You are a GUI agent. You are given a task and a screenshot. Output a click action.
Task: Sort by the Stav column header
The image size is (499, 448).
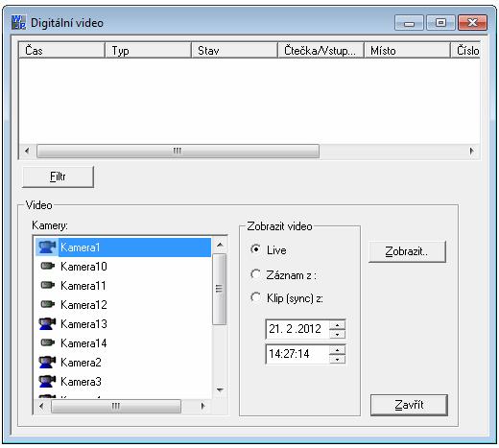tap(234, 51)
